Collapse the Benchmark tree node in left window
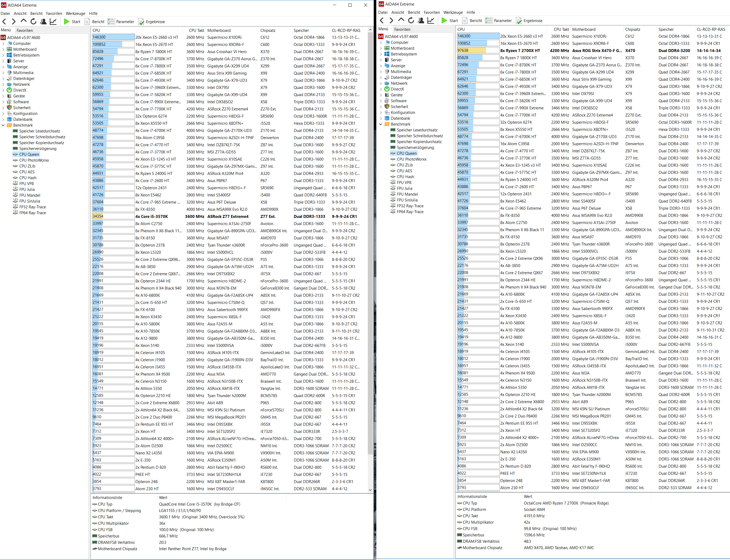The width and height of the screenshot is (730, 560). [3, 125]
